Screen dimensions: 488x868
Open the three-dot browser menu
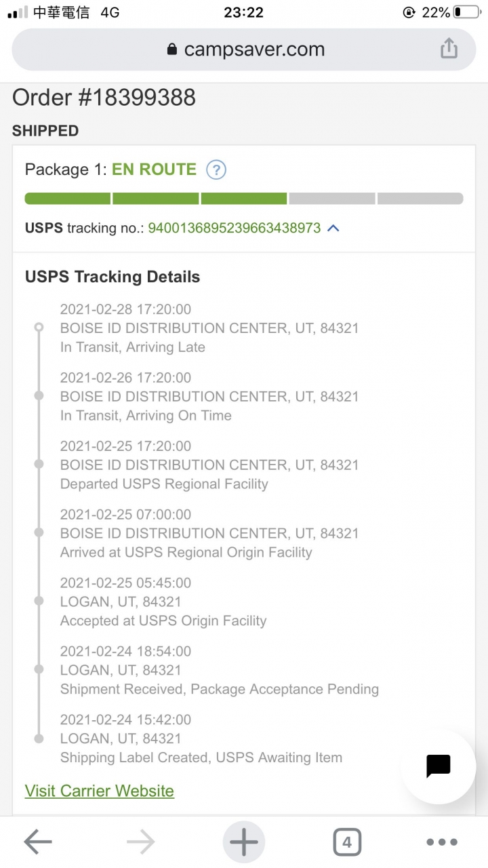tap(442, 842)
